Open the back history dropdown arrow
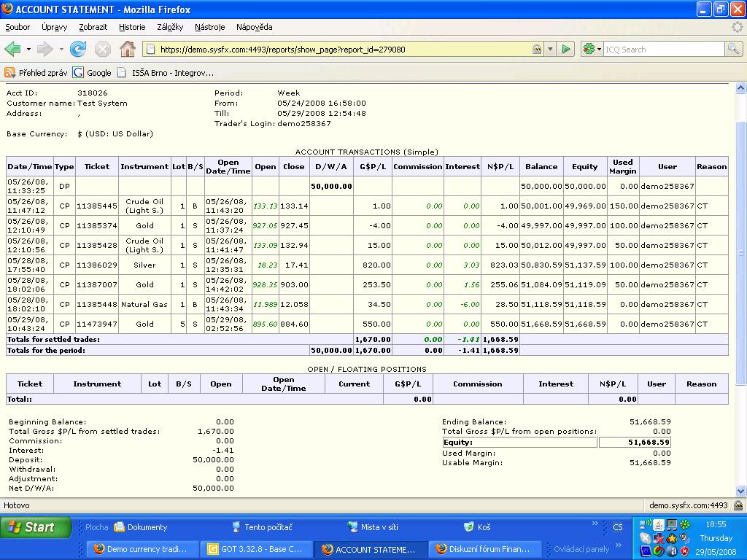Image resolution: width=747 pixels, height=560 pixels. click(x=28, y=50)
